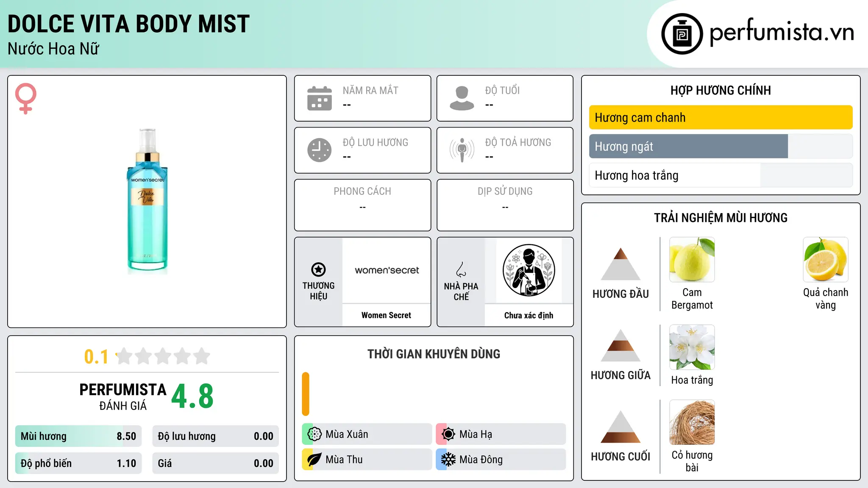Viewport: 868px width, 488px height.
Task: Click the Quả chanh vàng note name
Action: click(826, 299)
